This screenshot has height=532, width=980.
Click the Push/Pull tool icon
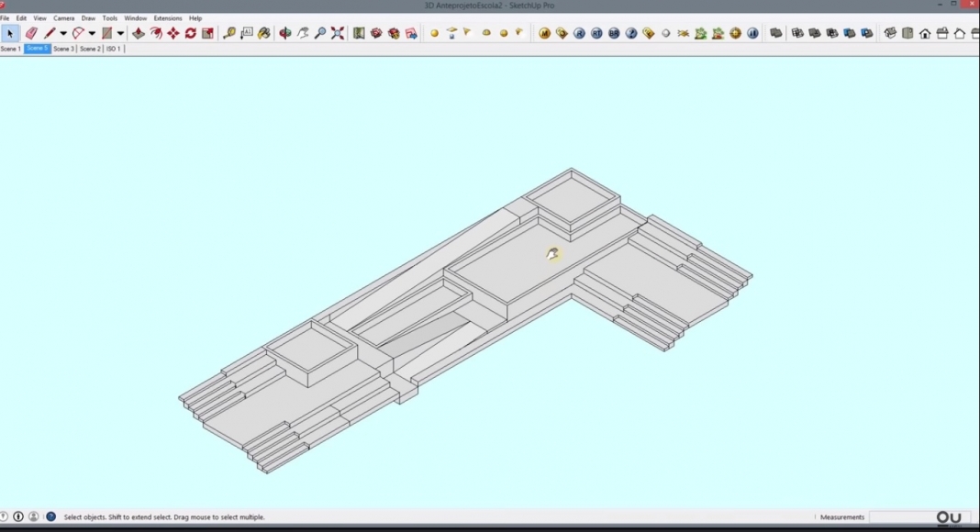click(138, 33)
